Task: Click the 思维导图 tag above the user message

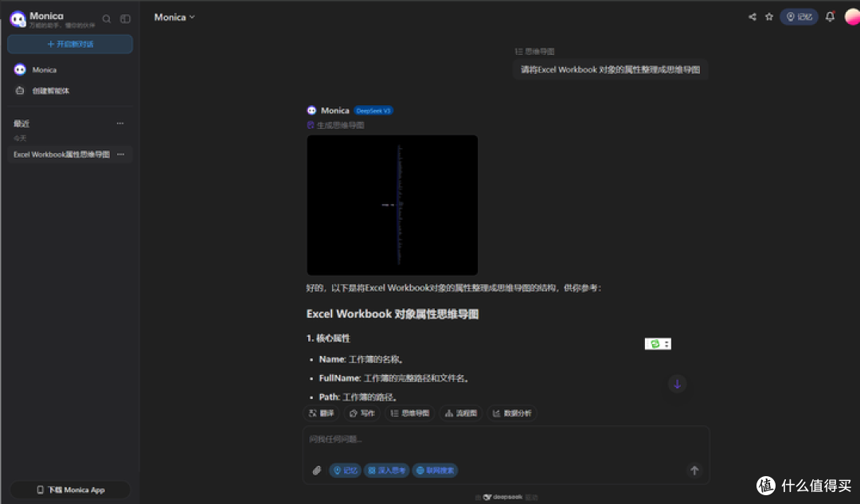Action: coord(535,52)
